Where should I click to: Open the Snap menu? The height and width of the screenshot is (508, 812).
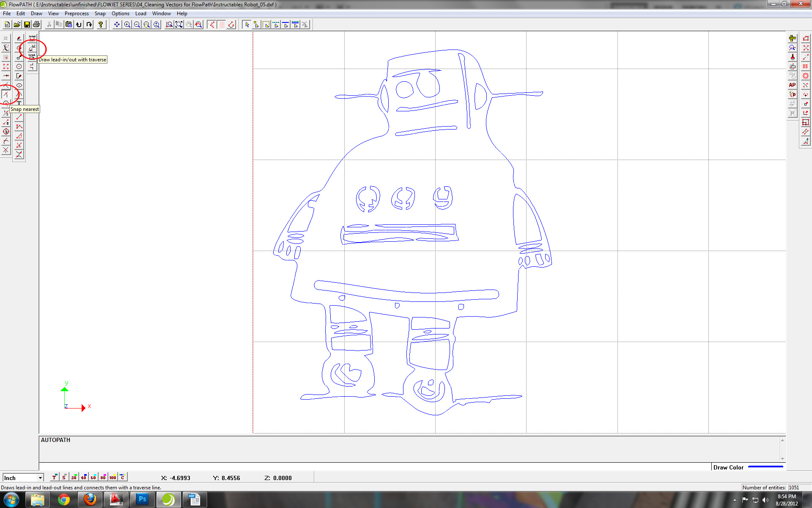pos(100,14)
